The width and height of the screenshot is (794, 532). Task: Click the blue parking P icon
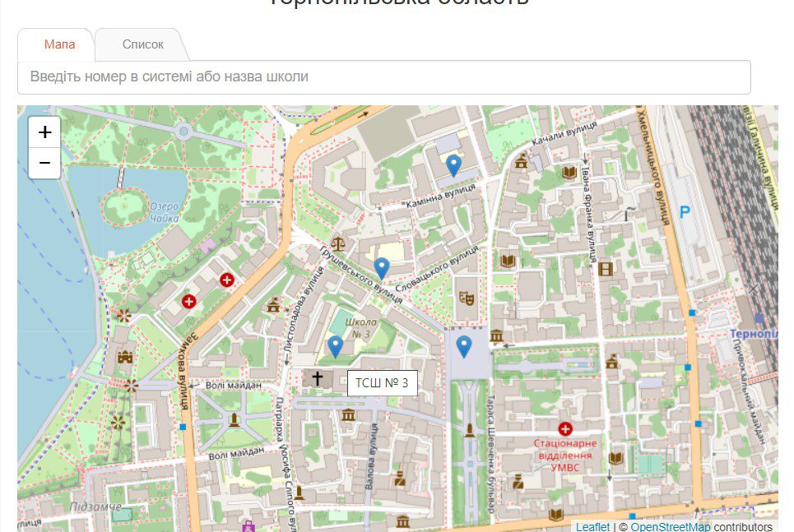[x=685, y=212]
